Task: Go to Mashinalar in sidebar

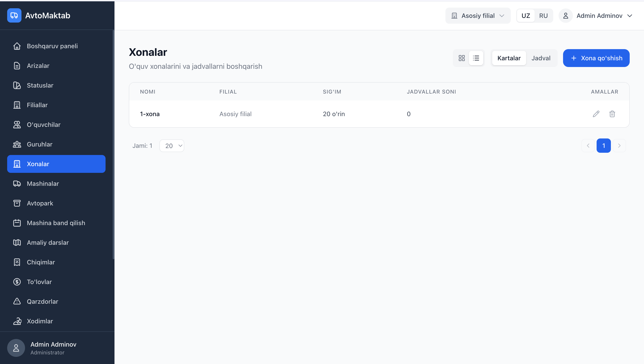Action: coord(43,184)
